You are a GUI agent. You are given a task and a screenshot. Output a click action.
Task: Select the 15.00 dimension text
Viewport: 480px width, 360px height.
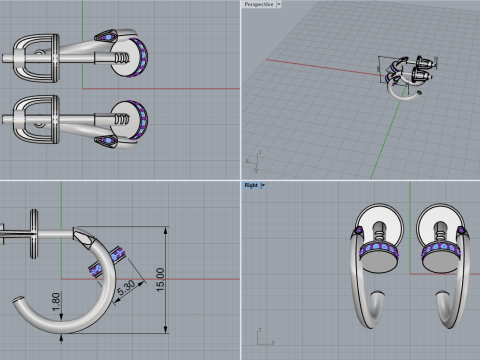160,280
